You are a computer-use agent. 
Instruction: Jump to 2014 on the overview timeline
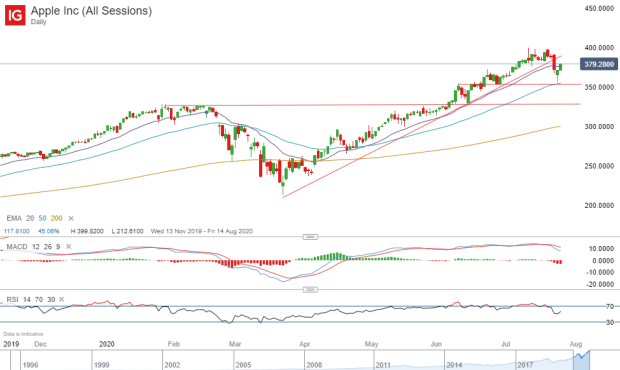pos(454,365)
